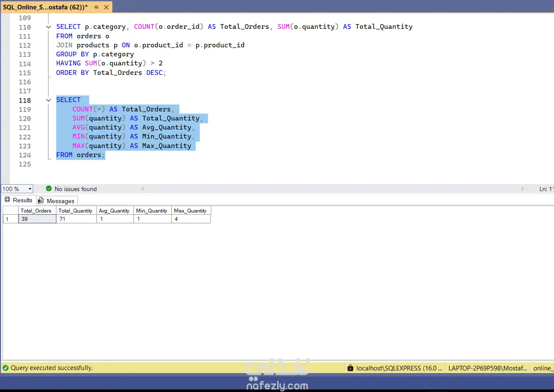Viewport: 554px width, 392px height.
Task: Switch to the Messages tab
Action: [60, 201]
